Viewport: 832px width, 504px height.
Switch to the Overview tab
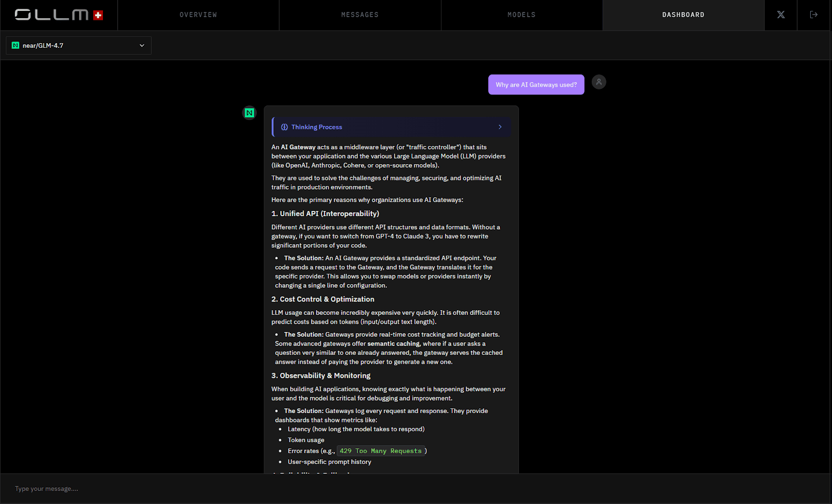pyautogui.click(x=198, y=15)
